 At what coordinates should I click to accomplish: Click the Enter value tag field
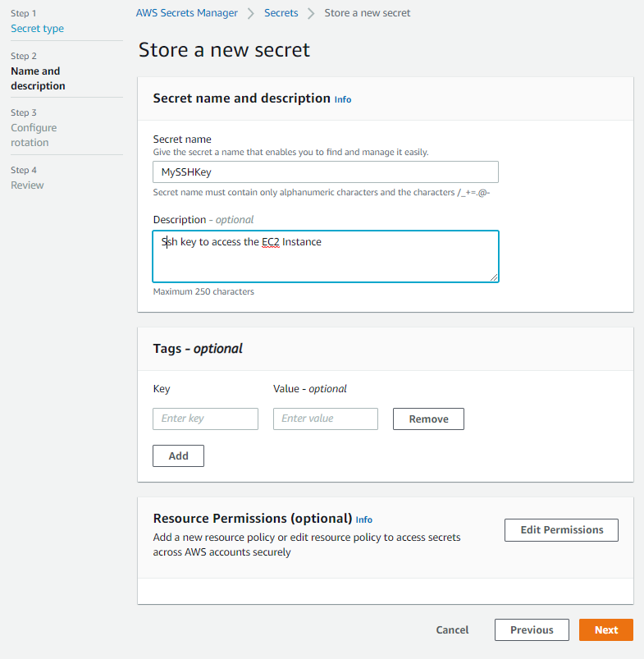pyautogui.click(x=326, y=419)
